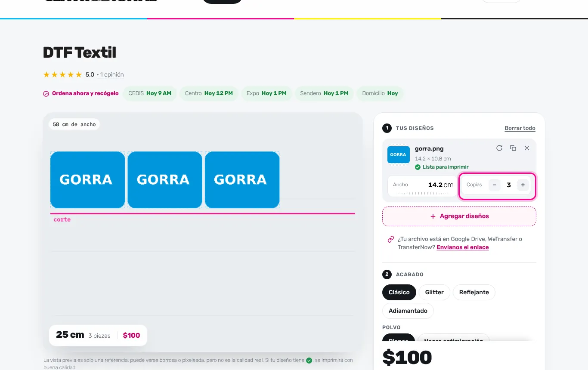The image size is (588, 370).
Task: Select the CEDIS Hoy 9 AM pickup chip
Action: 150,93
